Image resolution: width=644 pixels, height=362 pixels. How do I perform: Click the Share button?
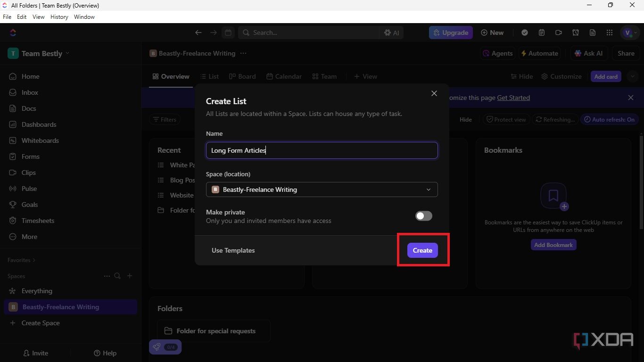click(626, 53)
